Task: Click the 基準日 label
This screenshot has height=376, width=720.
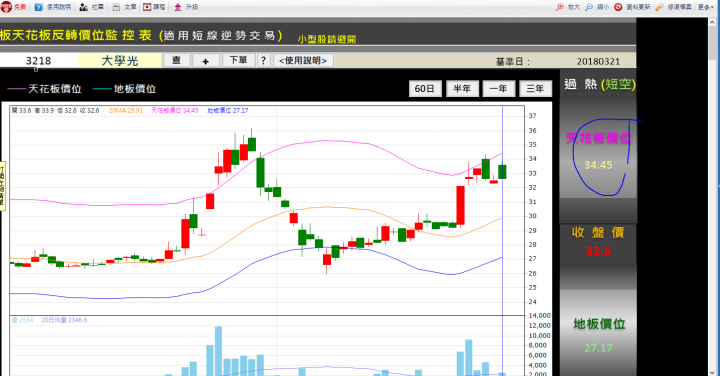Action: (513, 62)
